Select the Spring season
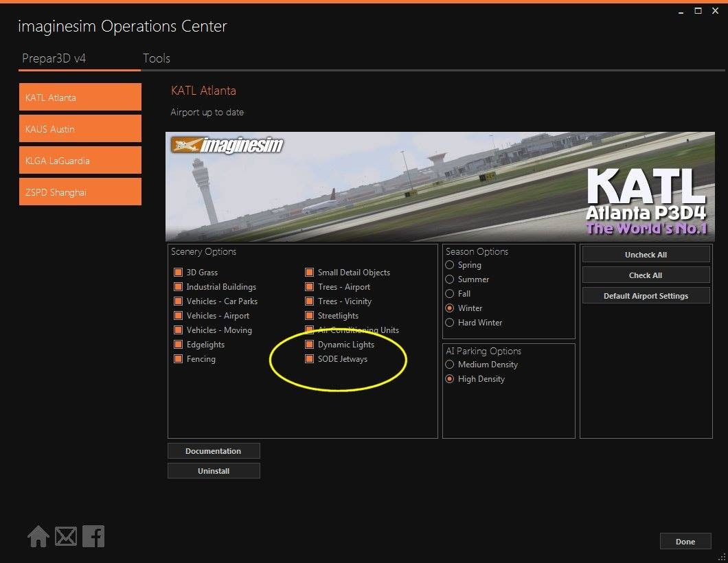This screenshot has height=563, width=728. click(x=449, y=264)
